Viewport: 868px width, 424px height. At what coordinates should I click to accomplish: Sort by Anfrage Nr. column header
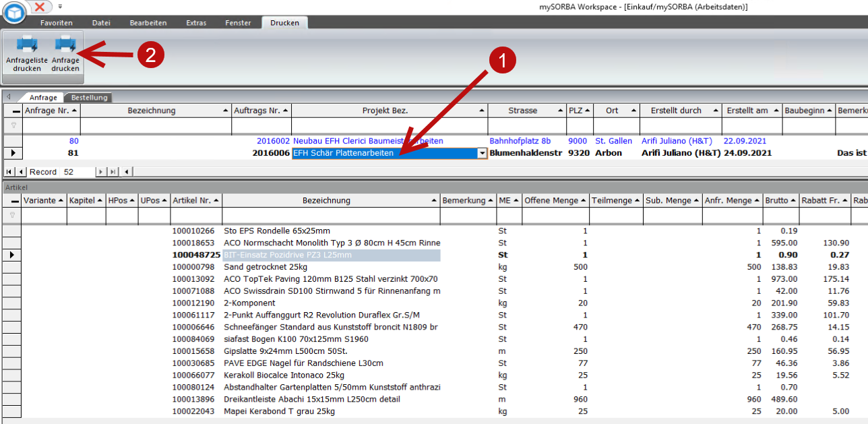click(x=51, y=111)
